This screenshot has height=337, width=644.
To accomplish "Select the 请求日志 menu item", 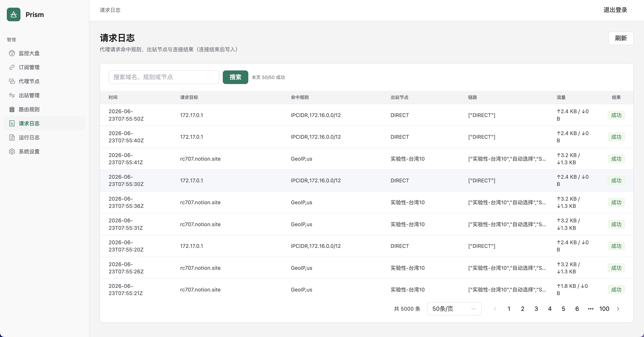I will pos(45,123).
